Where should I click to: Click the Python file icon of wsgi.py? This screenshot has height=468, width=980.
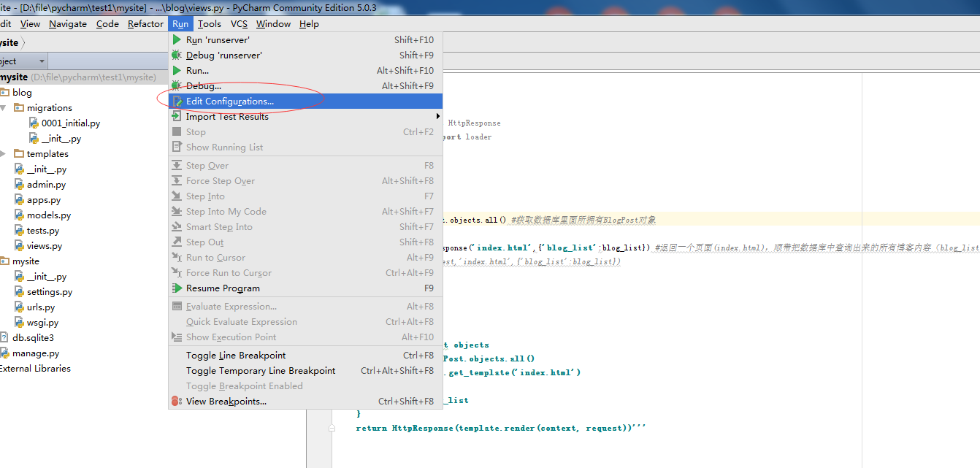click(x=20, y=323)
